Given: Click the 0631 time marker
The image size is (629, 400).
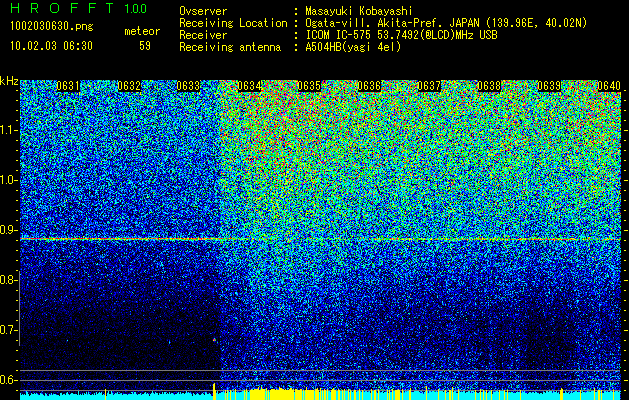Looking at the screenshot, I should click(x=68, y=86).
